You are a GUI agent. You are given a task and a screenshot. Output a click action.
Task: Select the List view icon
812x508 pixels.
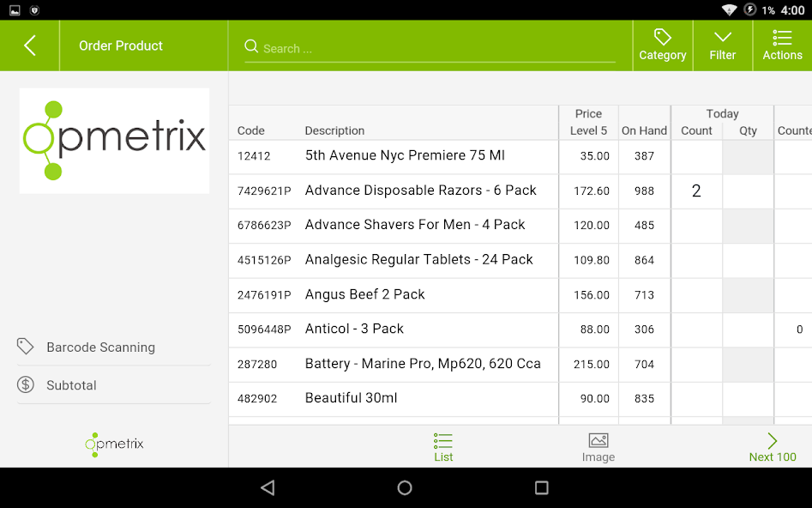(x=443, y=440)
